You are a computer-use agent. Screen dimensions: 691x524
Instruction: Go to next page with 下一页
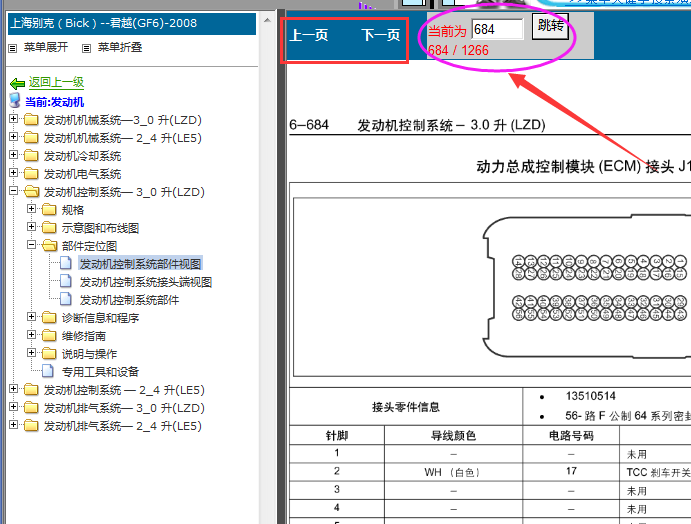point(381,35)
